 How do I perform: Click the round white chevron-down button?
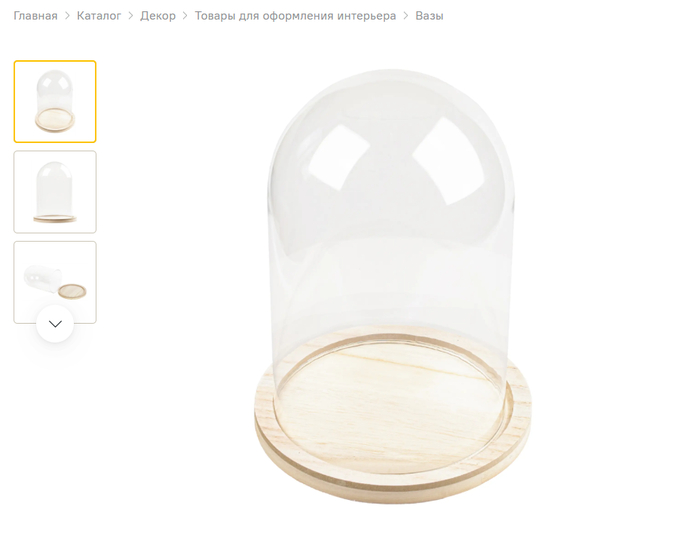click(55, 324)
